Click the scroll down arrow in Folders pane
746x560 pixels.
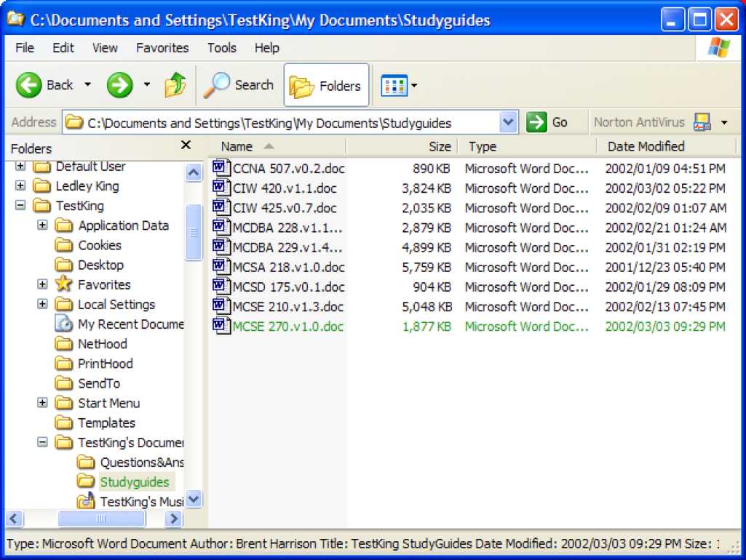193,499
